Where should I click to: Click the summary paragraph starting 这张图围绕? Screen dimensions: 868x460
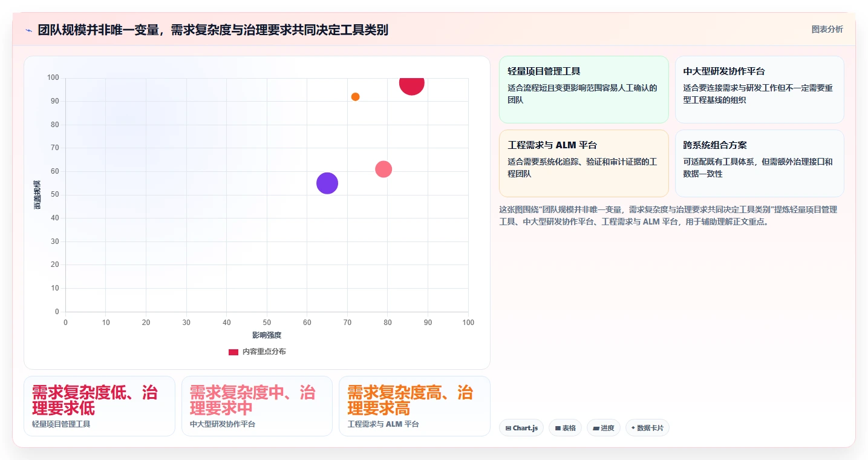pyautogui.click(x=668, y=215)
